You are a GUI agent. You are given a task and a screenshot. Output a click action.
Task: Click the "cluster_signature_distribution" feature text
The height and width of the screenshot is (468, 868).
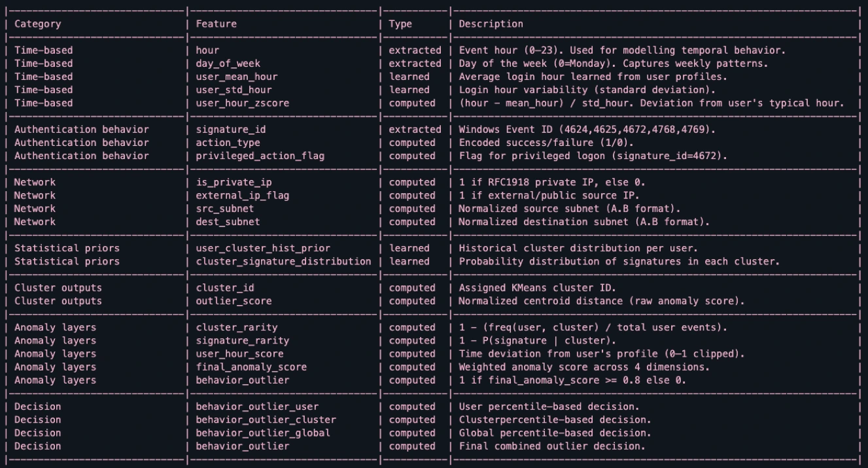pos(283,261)
